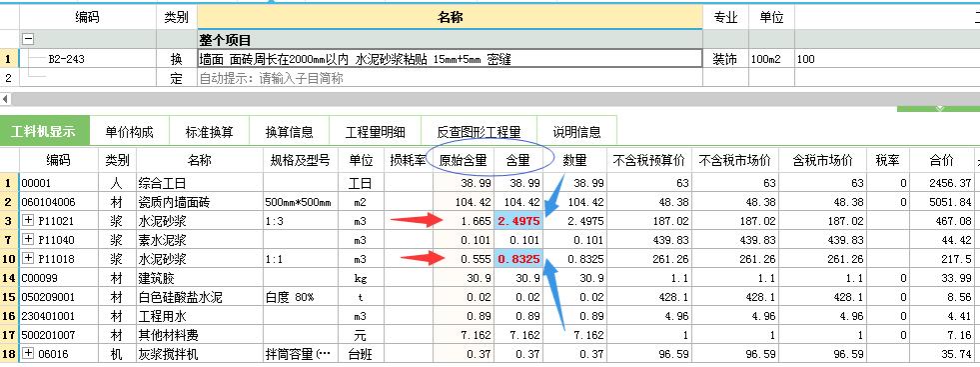
Task: Select the 500201007 code cell
Action: pos(58,334)
